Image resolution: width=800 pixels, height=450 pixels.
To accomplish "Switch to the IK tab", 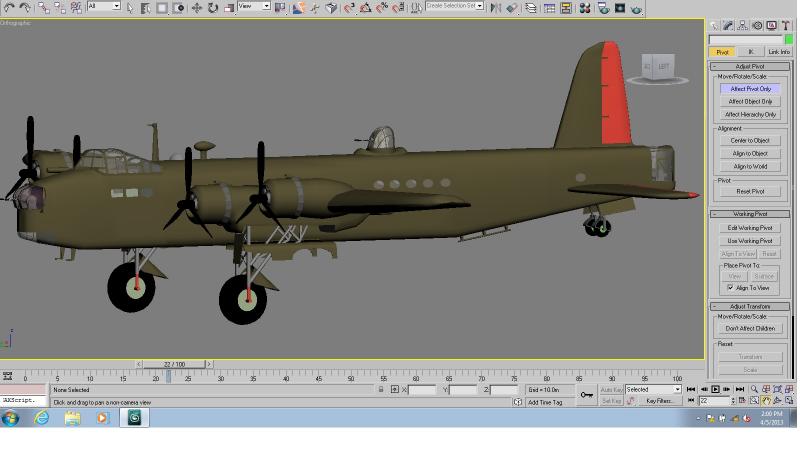I will tap(751, 52).
